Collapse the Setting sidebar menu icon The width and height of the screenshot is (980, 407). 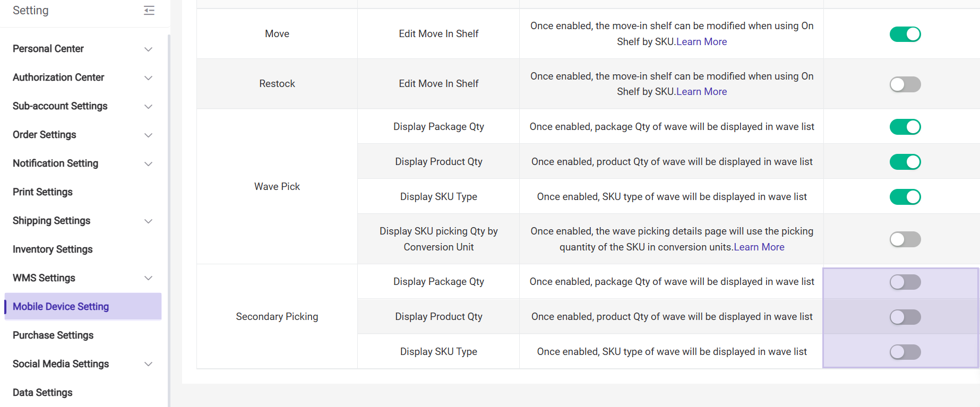(149, 11)
